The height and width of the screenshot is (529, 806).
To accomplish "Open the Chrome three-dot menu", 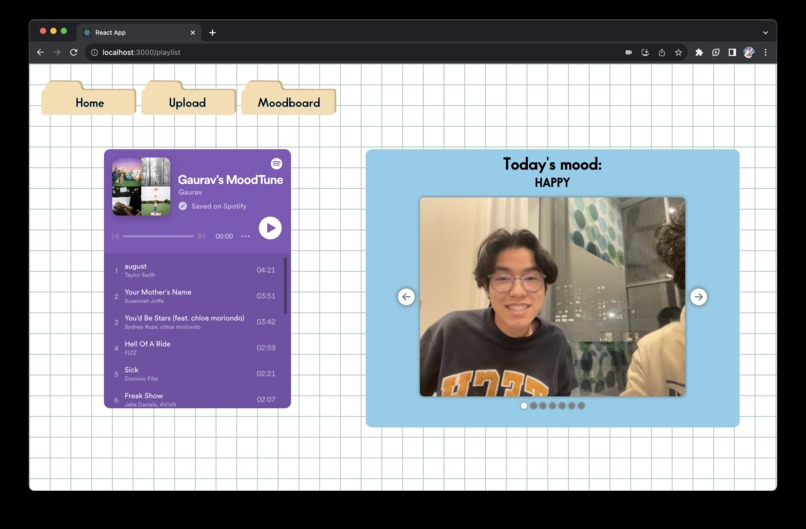I will tap(765, 52).
